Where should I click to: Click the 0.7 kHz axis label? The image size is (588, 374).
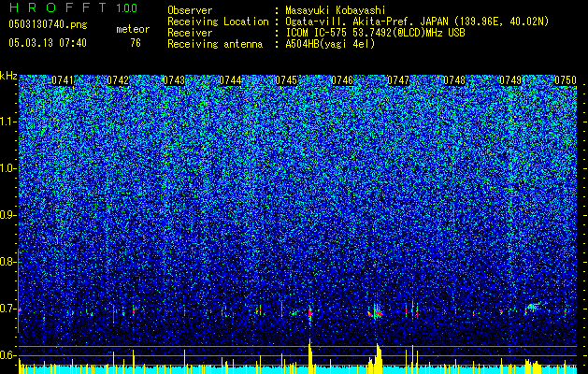point(7,309)
